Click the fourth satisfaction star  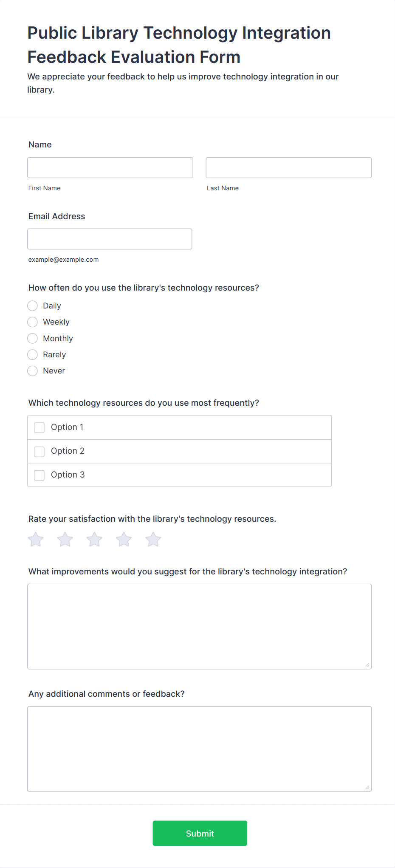124,540
